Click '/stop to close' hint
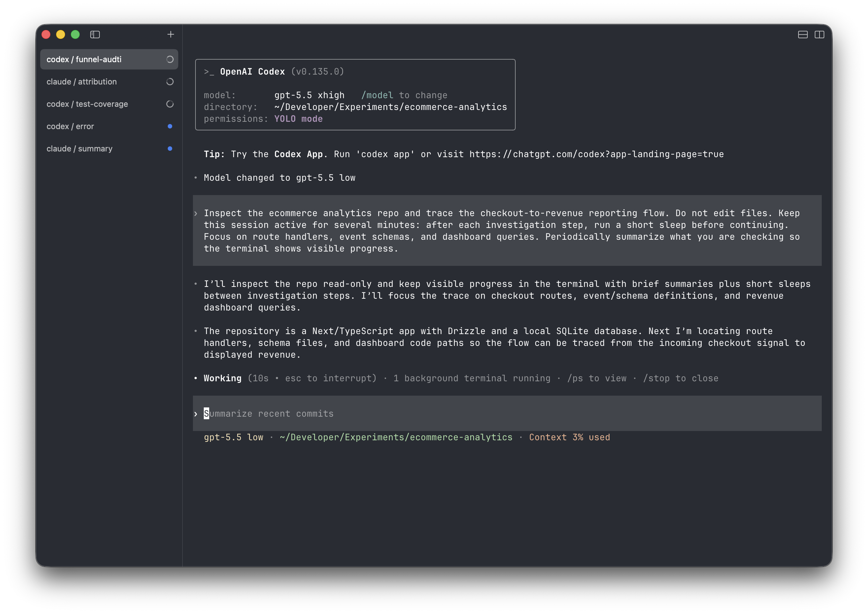 680,378
